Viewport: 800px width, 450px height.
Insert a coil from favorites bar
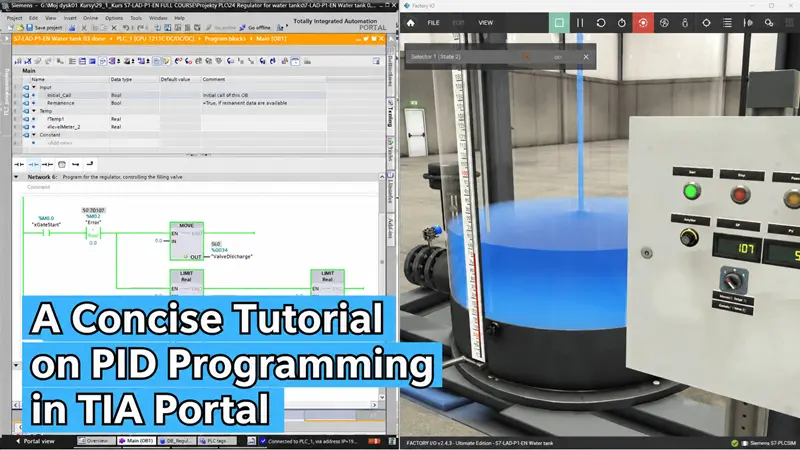47,164
